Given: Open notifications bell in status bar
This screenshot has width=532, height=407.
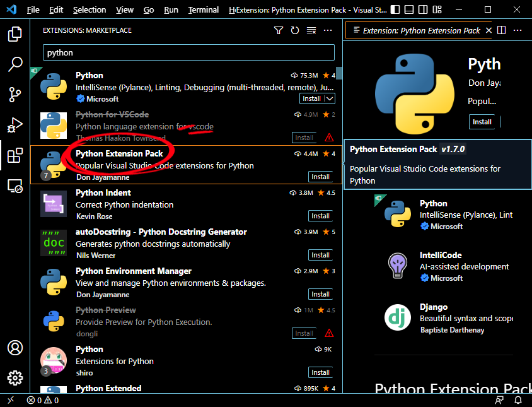Looking at the screenshot, I should coord(518,400).
